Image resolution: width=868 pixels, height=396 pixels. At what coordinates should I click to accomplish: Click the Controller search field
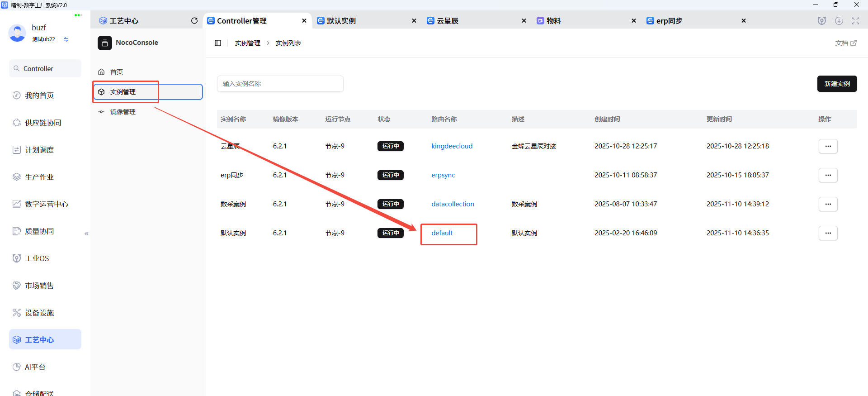[45, 68]
